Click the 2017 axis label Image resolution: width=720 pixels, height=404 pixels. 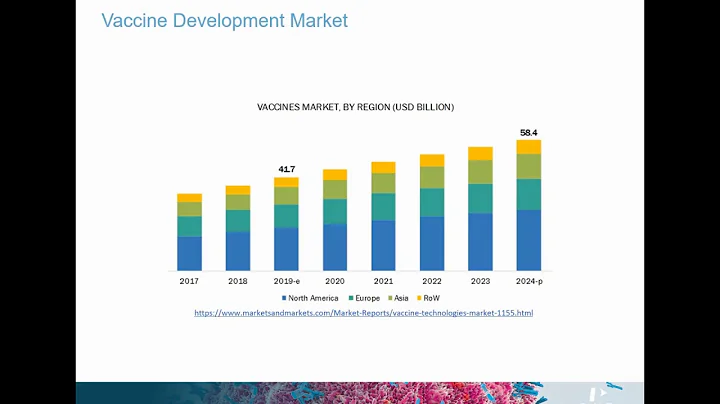(189, 281)
